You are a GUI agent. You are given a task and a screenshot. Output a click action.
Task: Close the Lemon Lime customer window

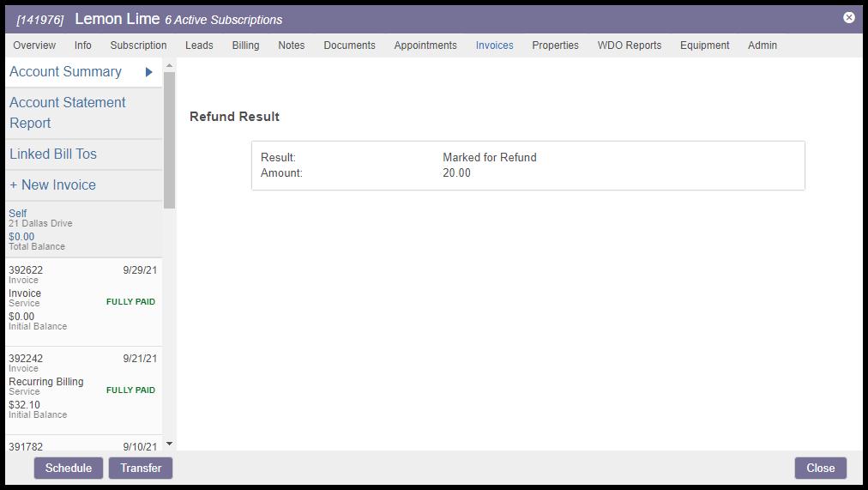(x=848, y=17)
